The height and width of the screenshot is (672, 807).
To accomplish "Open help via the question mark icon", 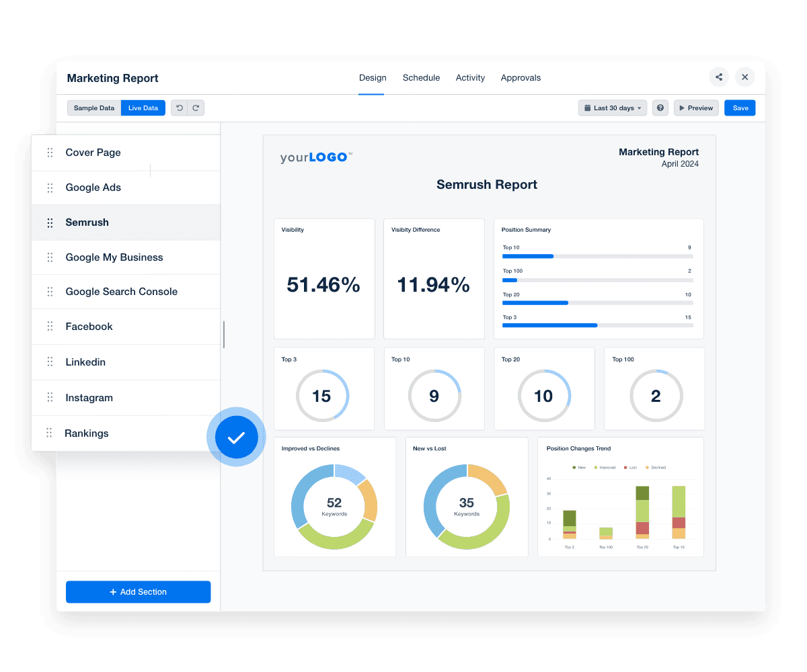I will (660, 108).
